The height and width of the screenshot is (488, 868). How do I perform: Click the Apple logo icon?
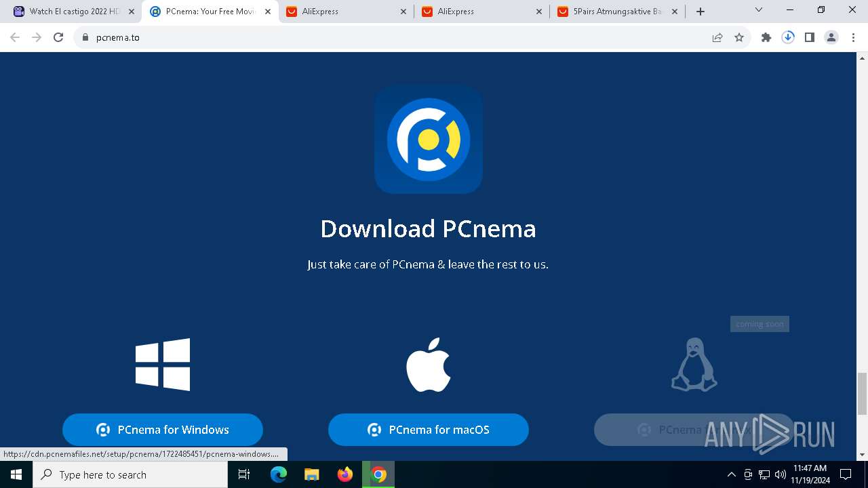tap(429, 365)
